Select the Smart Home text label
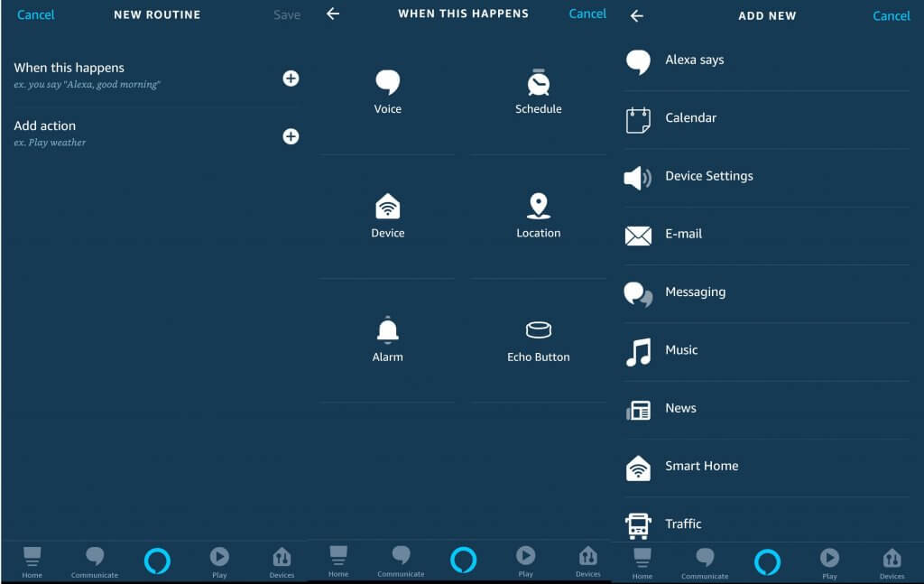 coord(702,466)
